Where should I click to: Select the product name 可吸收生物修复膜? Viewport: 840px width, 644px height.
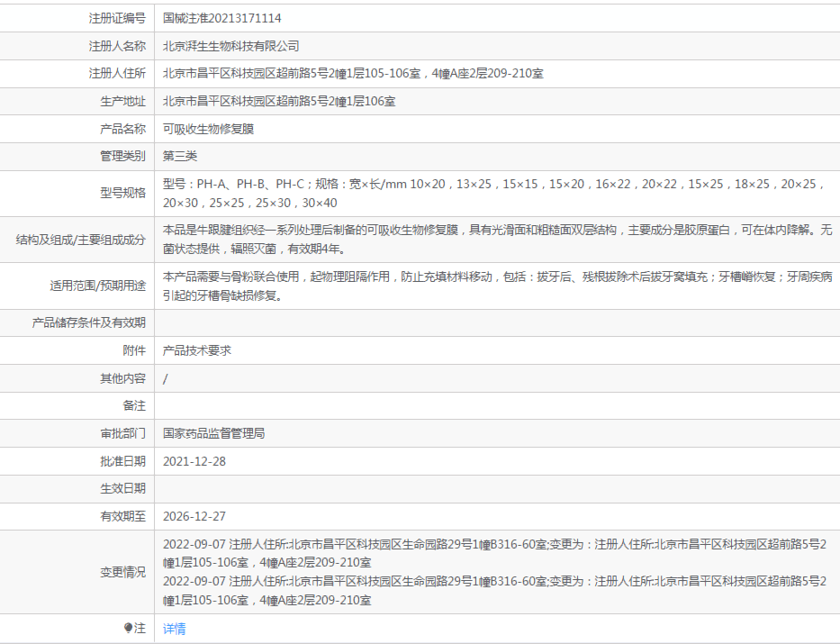pyautogui.click(x=208, y=129)
